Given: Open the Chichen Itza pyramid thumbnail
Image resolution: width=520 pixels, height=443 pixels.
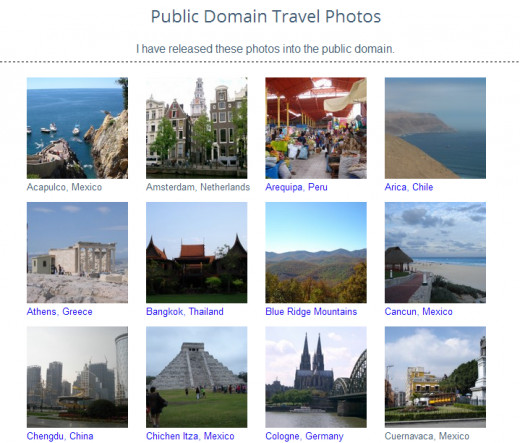Looking at the screenshot, I should 197,377.
